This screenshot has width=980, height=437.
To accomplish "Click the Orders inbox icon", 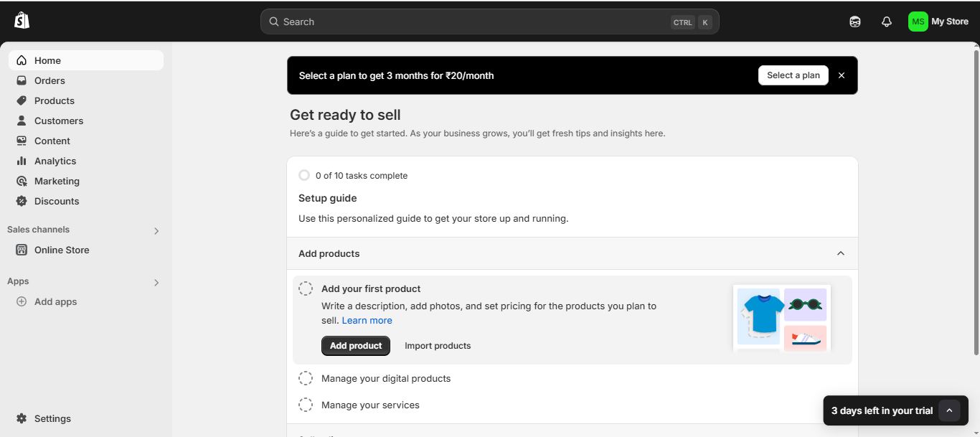I will pyautogui.click(x=22, y=80).
